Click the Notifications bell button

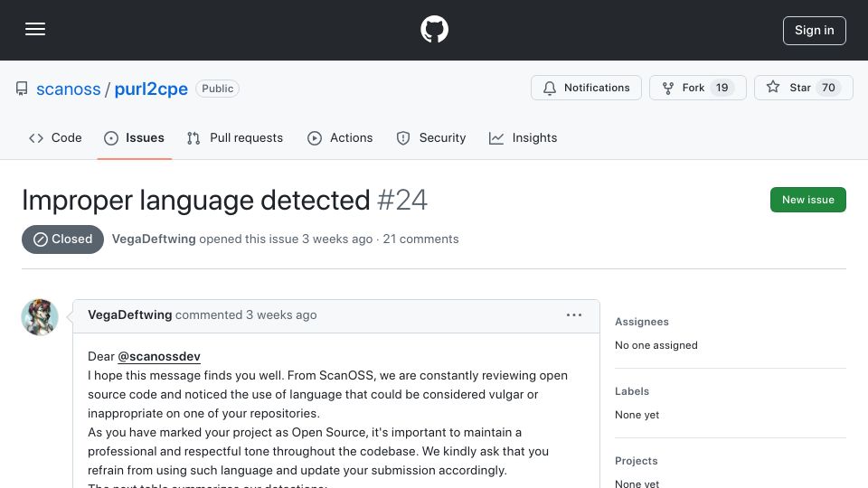(x=586, y=88)
